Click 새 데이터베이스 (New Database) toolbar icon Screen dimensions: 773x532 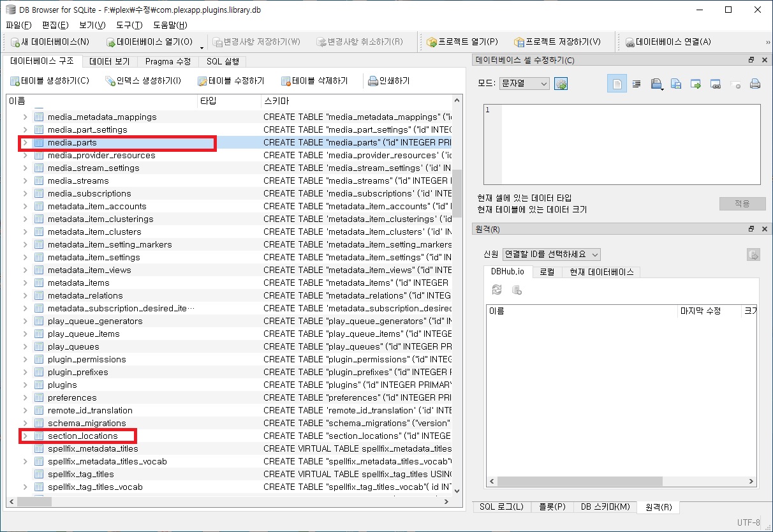click(x=15, y=42)
